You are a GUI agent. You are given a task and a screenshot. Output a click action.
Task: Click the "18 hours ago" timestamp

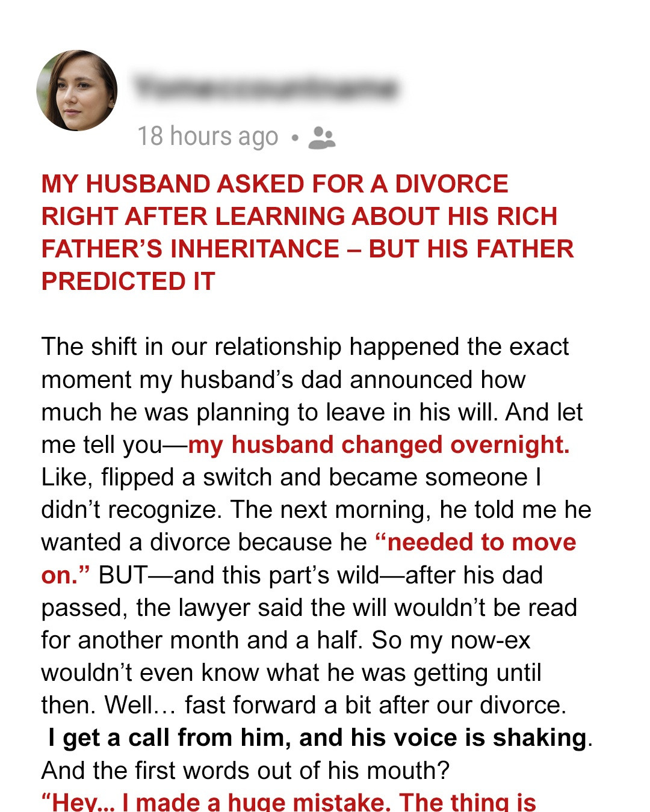(x=208, y=137)
